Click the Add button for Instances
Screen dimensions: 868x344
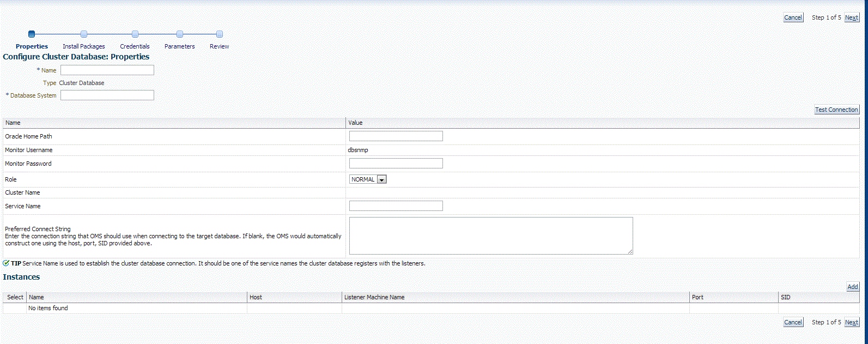coord(853,287)
